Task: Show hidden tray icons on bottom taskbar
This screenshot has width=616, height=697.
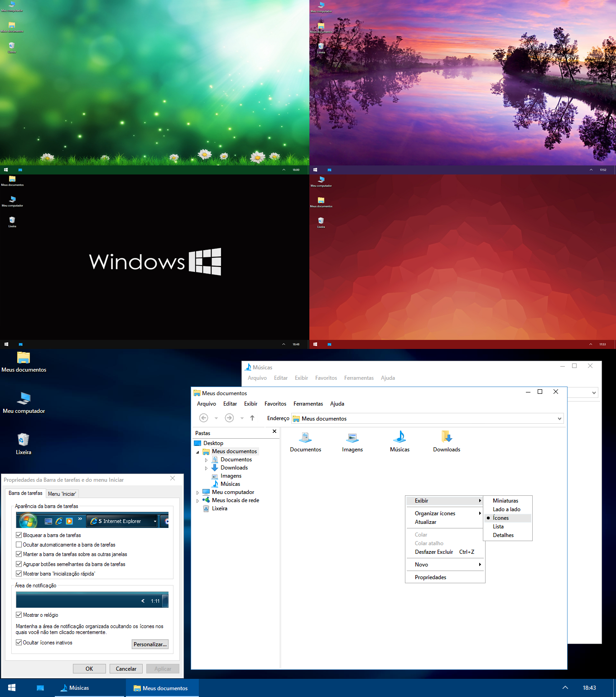Action: pos(565,687)
